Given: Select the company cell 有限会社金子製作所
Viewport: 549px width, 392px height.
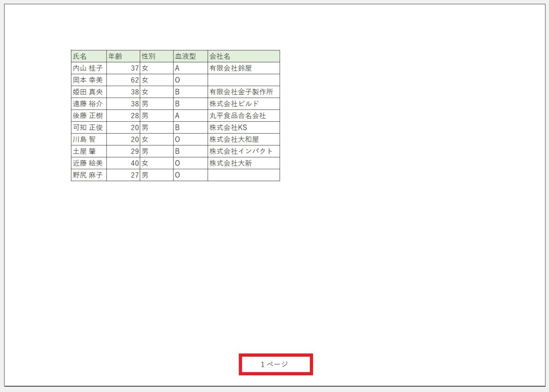Looking at the screenshot, I should 243,92.
